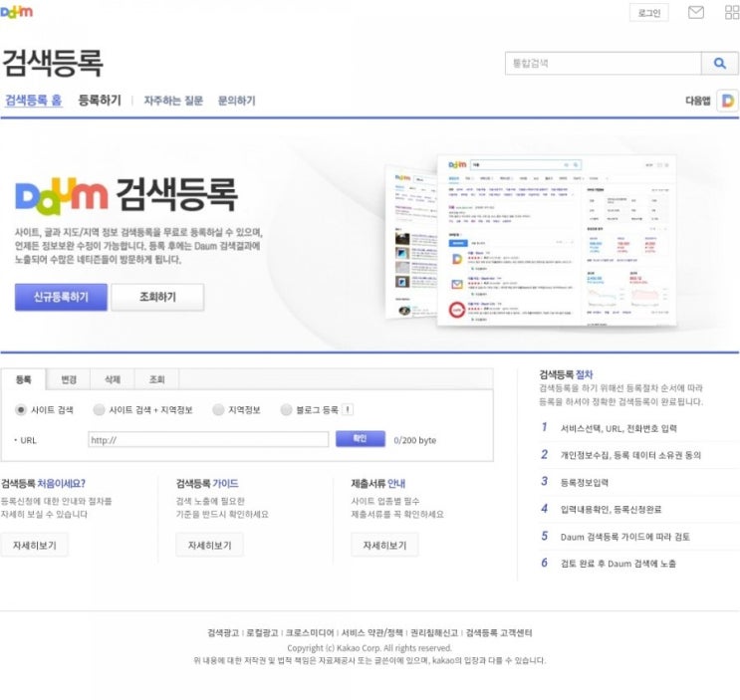Open the 서비스 약관/정책 footer link

[372, 633]
